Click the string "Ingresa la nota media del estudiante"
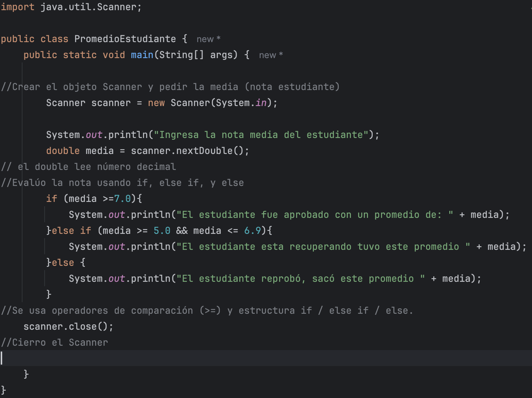This screenshot has width=532, height=398. 261,135
